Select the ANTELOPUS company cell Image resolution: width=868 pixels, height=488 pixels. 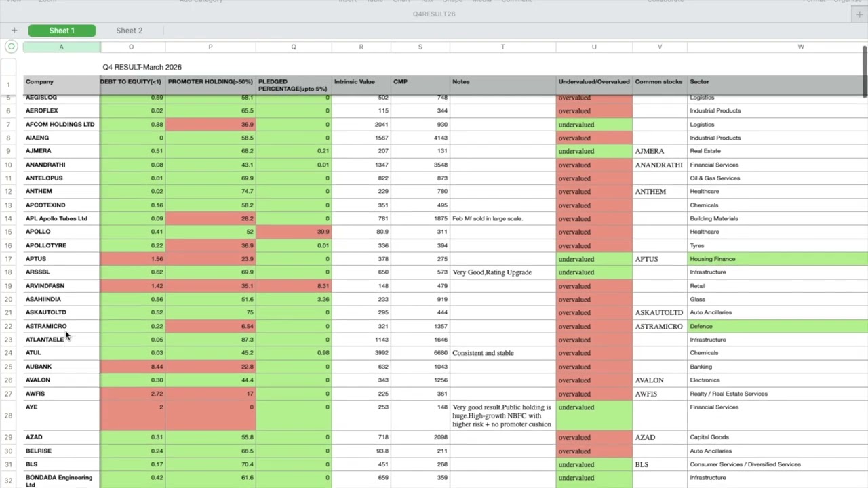click(61, 178)
